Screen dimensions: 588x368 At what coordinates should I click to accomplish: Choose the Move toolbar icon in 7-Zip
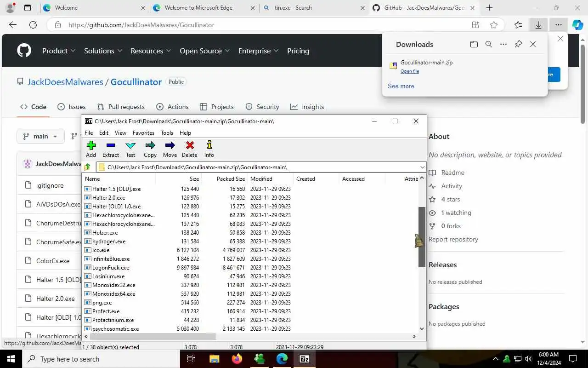(170, 149)
